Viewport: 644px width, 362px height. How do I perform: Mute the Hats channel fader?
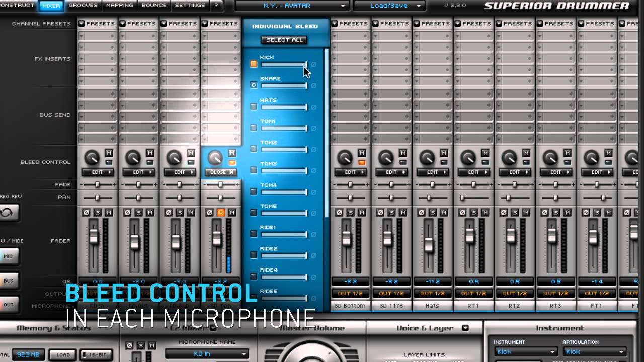(444, 213)
